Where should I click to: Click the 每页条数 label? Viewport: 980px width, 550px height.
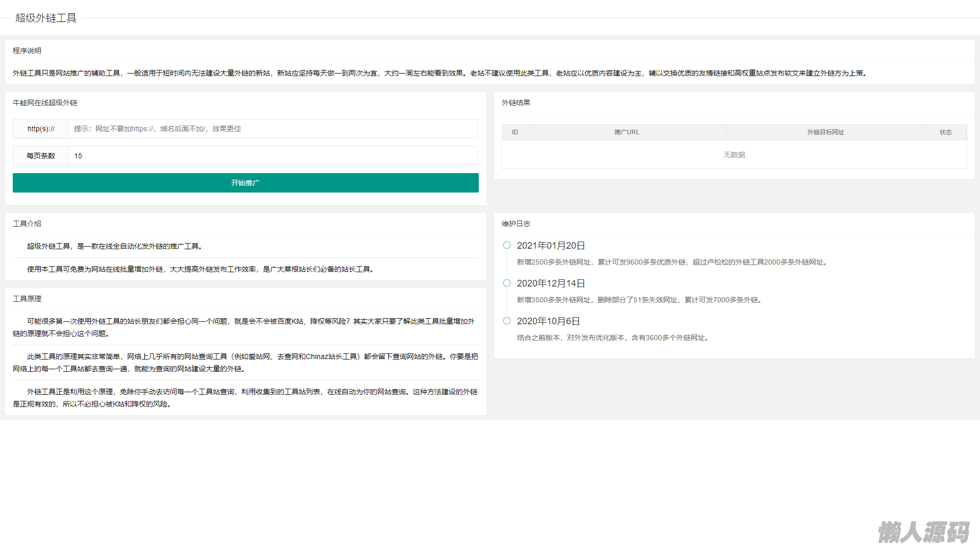pos(41,156)
